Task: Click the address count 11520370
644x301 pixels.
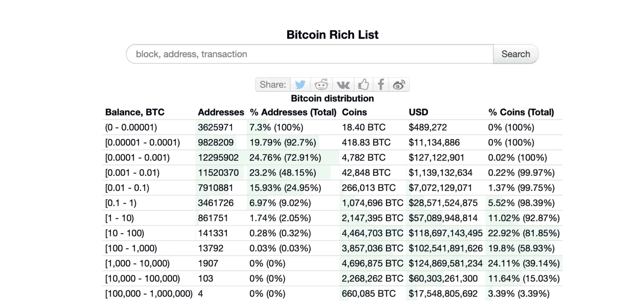Action: (218, 173)
